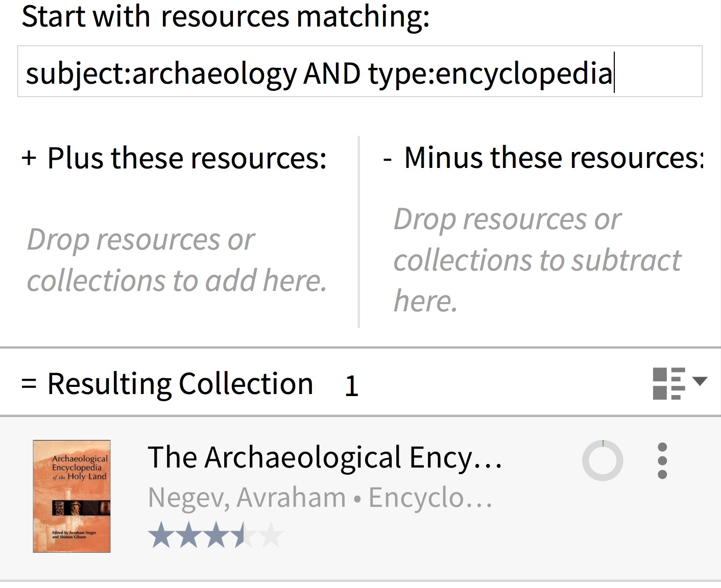Click the 'Drop resources to subtract here' area
721x588 pixels.
[537, 260]
